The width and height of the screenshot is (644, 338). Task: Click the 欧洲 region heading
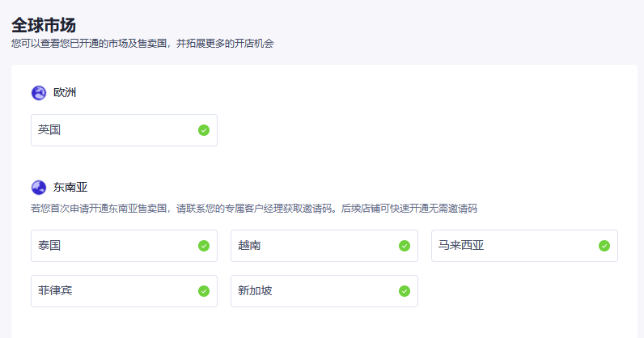pyautogui.click(x=65, y=92)
